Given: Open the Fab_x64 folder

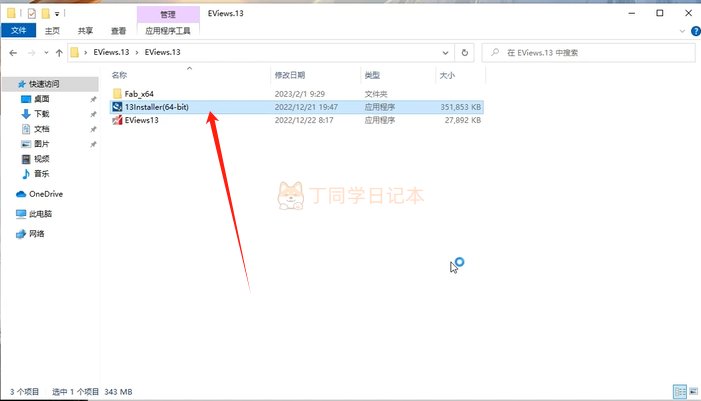Looking at the screenshot, I should pos(139,93).
